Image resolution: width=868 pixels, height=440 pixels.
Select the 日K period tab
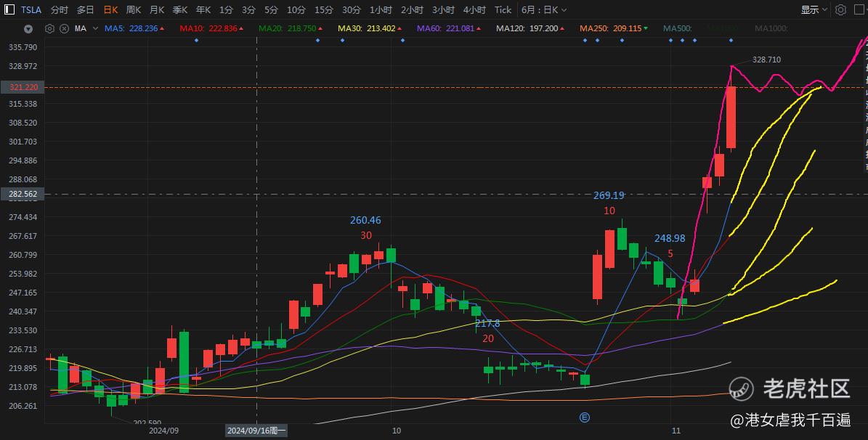coord(110,10)
